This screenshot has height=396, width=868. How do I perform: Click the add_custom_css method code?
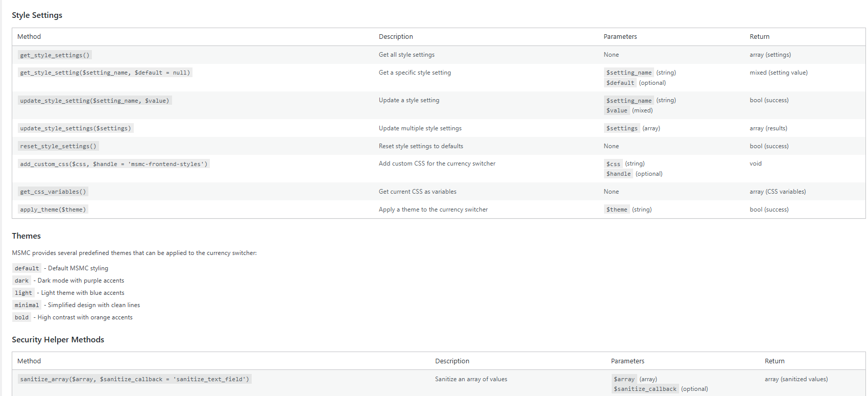pyautogui.click(x=114, y=164)
